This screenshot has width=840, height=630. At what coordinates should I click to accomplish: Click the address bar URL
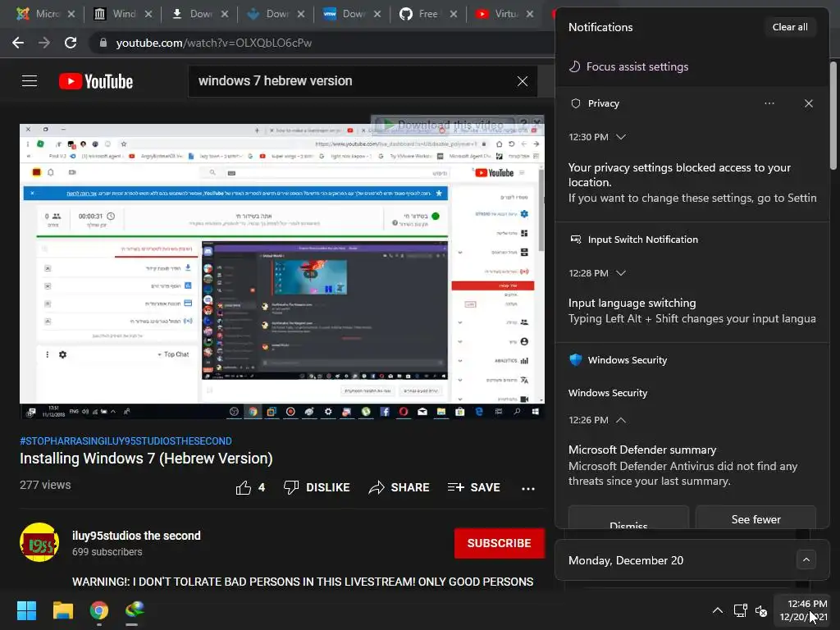coord(214,43)
